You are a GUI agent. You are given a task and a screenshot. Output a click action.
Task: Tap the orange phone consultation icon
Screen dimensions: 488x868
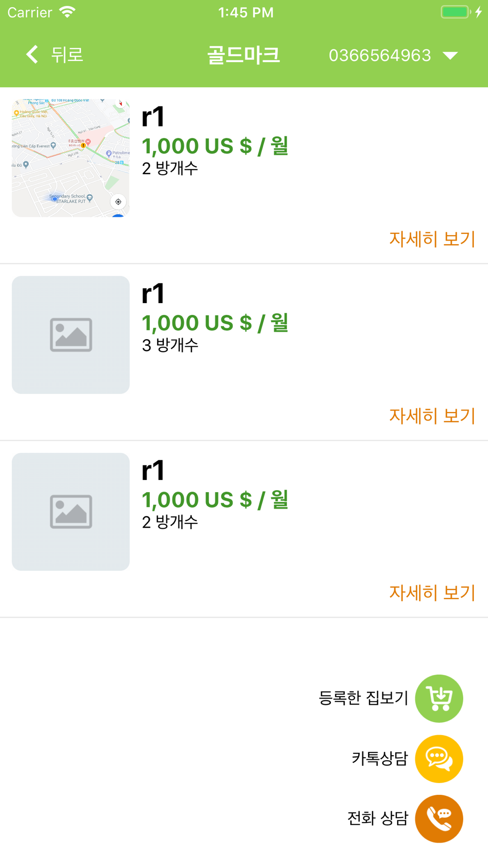[x=439, y=819]
